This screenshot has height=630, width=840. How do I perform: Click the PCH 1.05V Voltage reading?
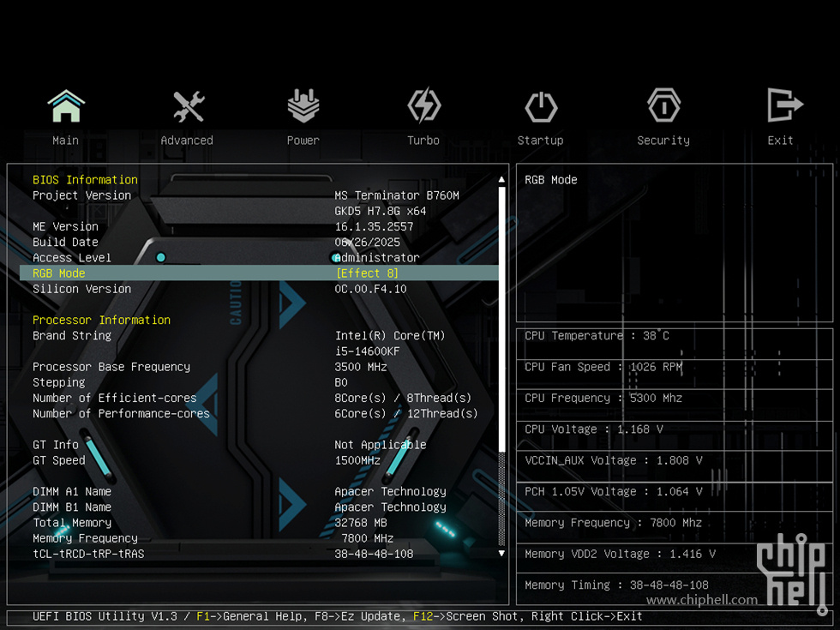pyautogui.click(x=614, y=491)
